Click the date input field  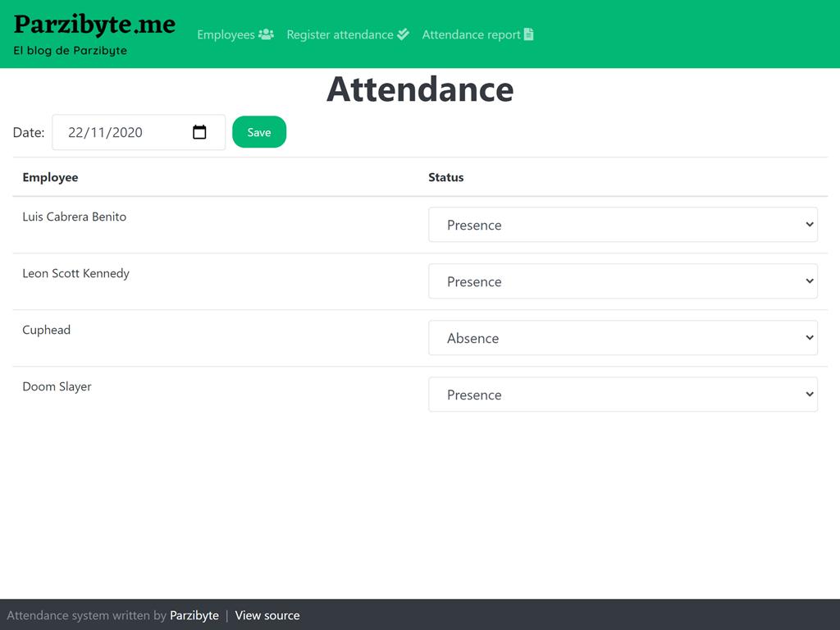pos(139,132)
